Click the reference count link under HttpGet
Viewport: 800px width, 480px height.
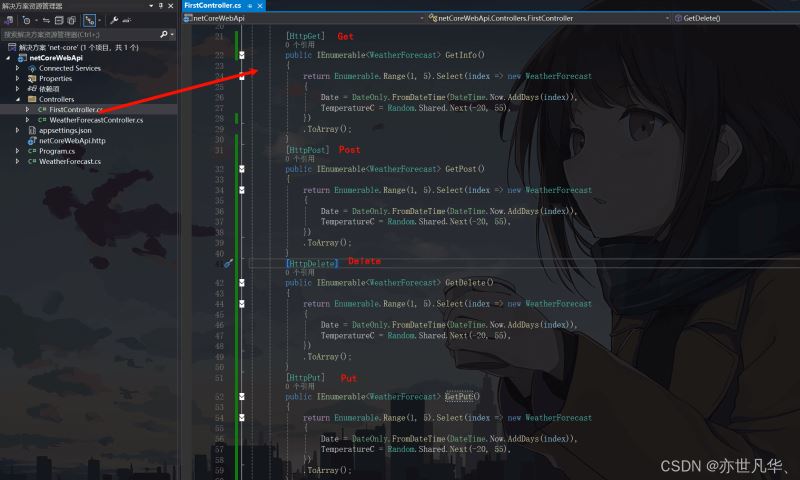coord(300,45)
